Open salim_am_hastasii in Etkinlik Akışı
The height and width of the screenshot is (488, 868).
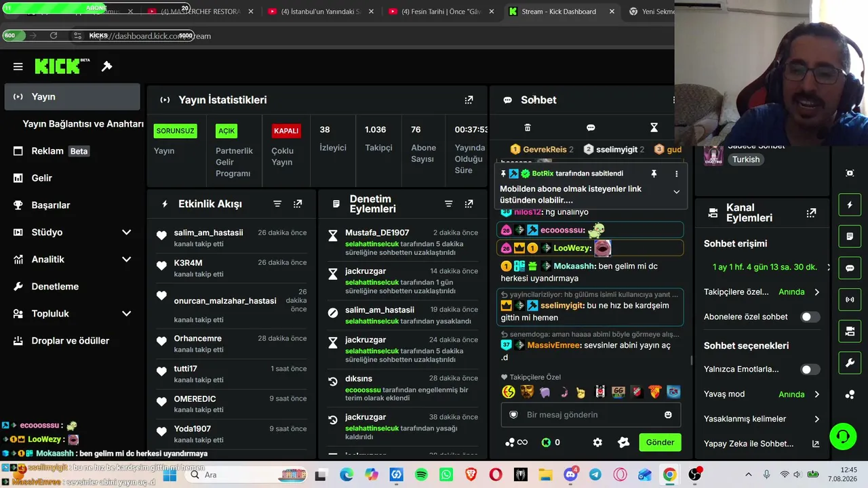click(208, 232)
